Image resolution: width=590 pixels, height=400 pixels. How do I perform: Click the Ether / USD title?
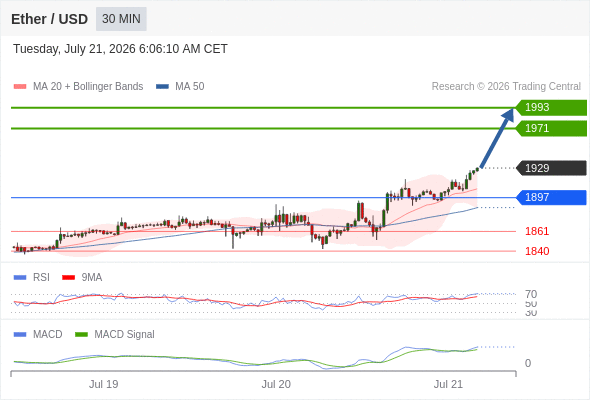(49, 19)
